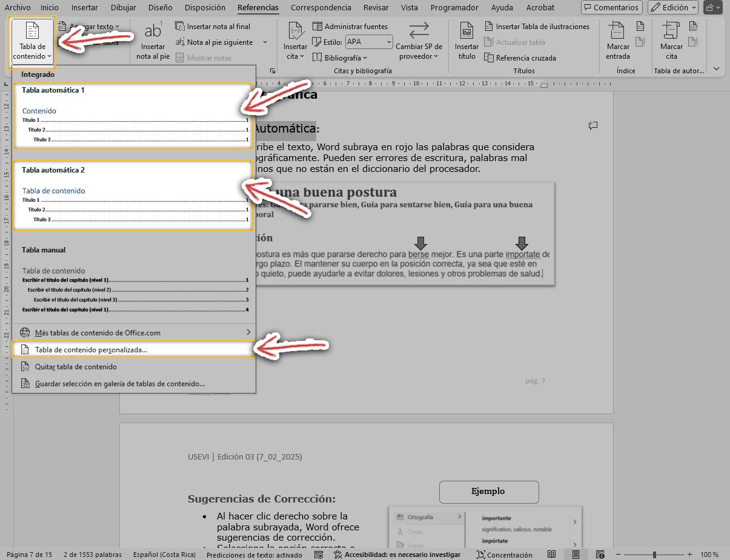Select Tabla automática 1 thumbnail

[133, 116]
